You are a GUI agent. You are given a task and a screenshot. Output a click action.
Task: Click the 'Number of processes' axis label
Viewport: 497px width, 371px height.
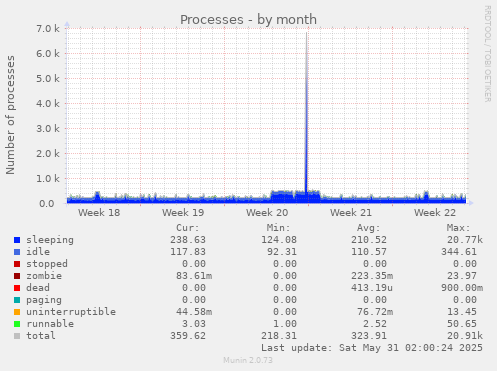pos(10,115)
